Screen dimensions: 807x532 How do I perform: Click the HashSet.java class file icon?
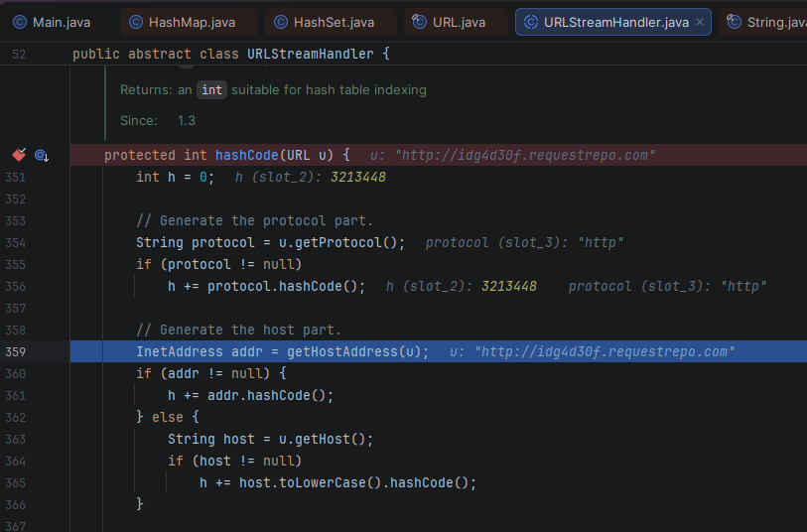tap(280, 22)
